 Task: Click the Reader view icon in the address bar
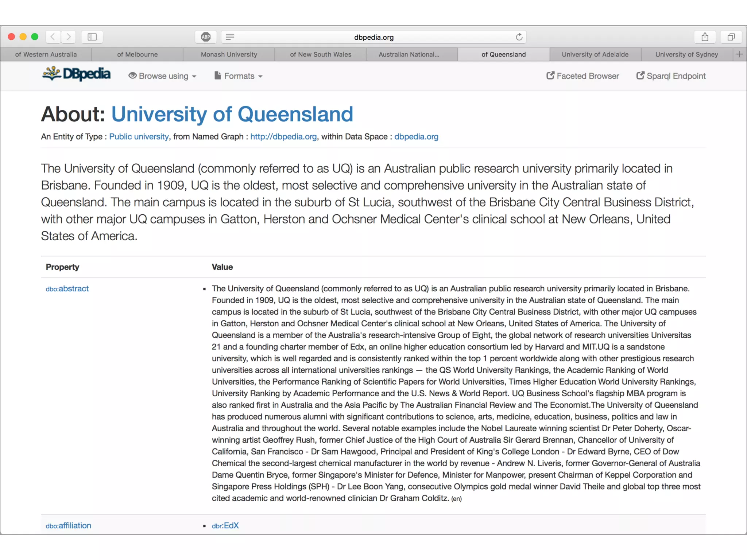230,37
